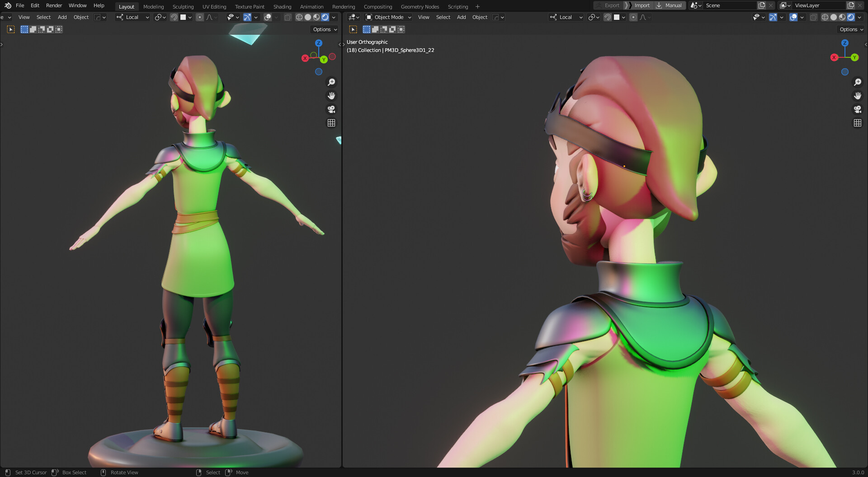Enable snapping with the magnet toggle
The width and height of the screenshot is (868, 477).
click(x=174, y=17)
